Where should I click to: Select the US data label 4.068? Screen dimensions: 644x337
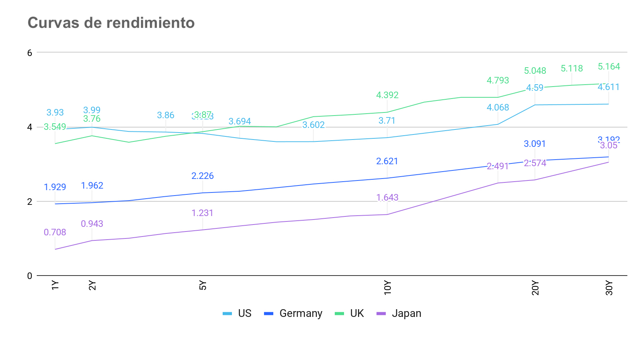(497, 107)
